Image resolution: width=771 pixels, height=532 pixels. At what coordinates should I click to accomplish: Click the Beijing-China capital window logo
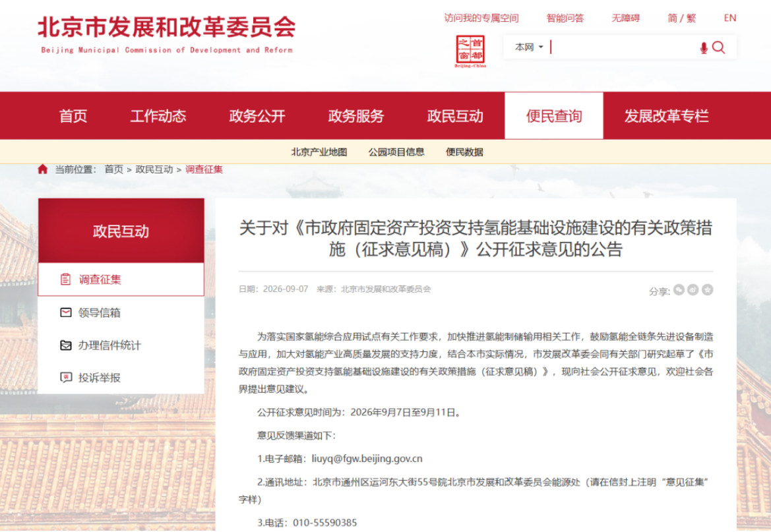470,51
